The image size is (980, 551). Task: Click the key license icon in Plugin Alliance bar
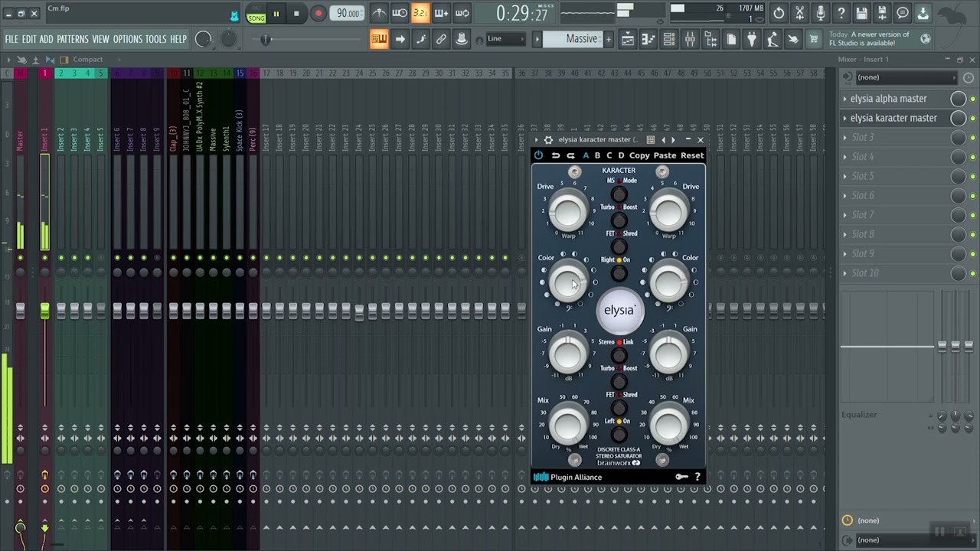[681, 477]
